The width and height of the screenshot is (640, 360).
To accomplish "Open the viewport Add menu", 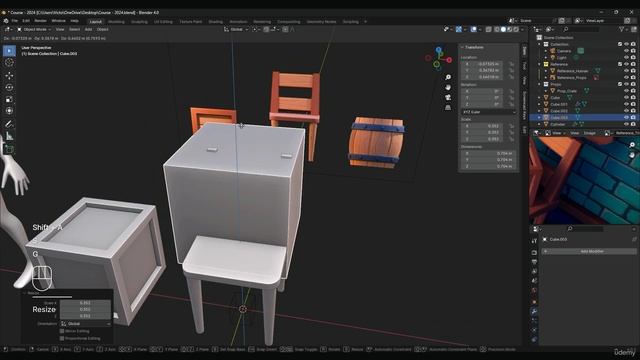I will click(88, 29).
